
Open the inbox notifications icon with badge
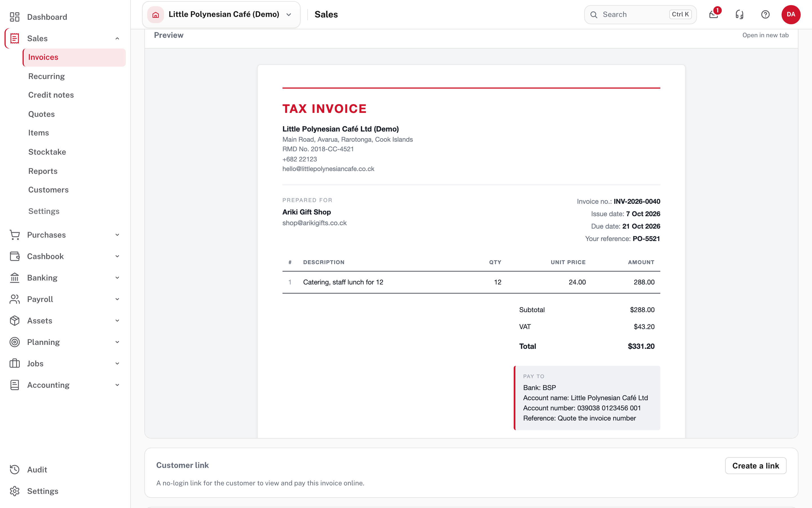[x=714, y=14]
